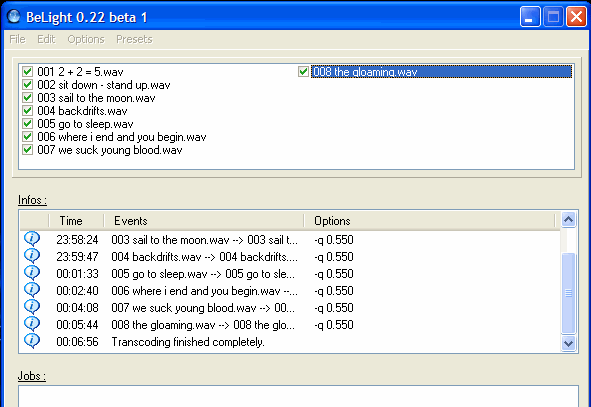Click info icon for 007 we suck young blood event

click(x=32, y=307)
